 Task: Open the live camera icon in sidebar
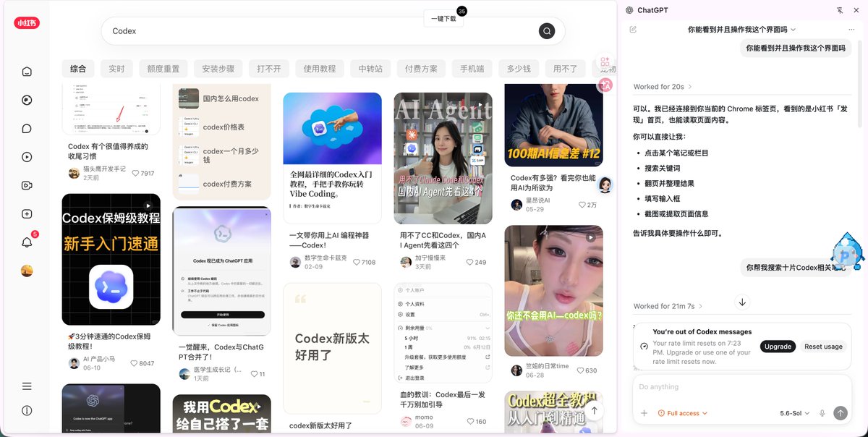pos(27,185)
